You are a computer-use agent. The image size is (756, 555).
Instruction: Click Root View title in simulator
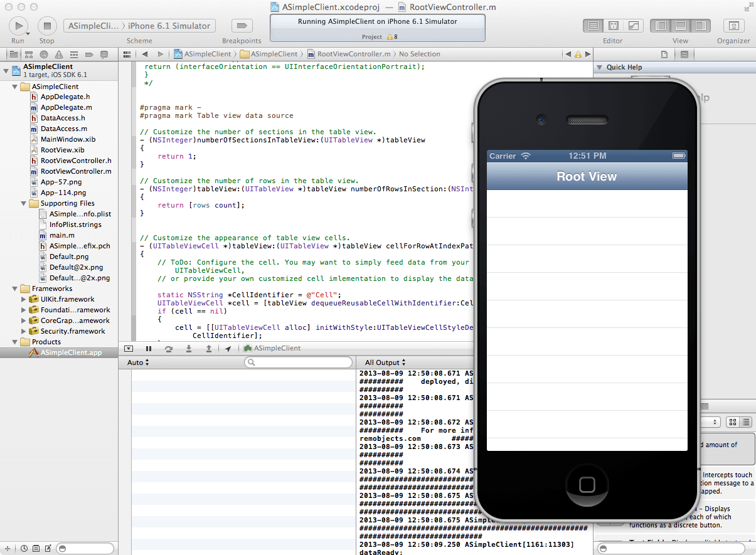[x=587, y=176]
